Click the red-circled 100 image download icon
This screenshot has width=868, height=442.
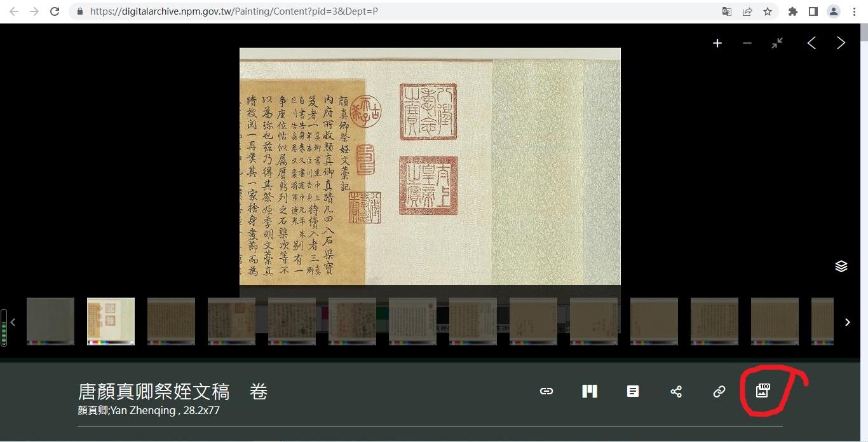(762, 391)
